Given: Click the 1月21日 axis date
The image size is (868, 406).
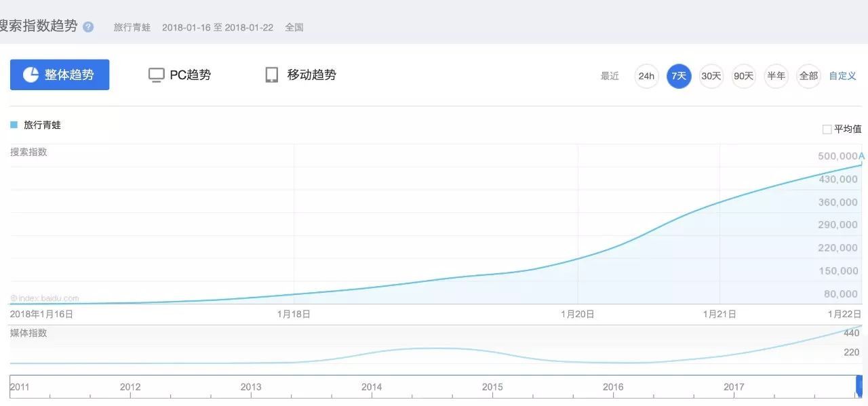Looking at the screenshot, I should [719, 314].
